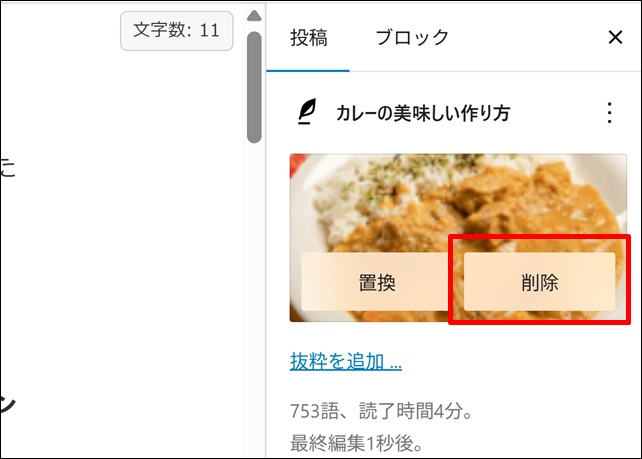This screenshot has height=459, width=642.
Task: Click the 削除 button to remove the featured image
Action: (x=539, y=282)
